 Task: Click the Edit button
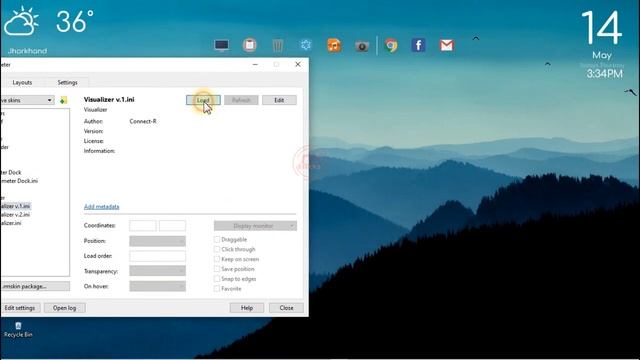(x=279, y=100)
